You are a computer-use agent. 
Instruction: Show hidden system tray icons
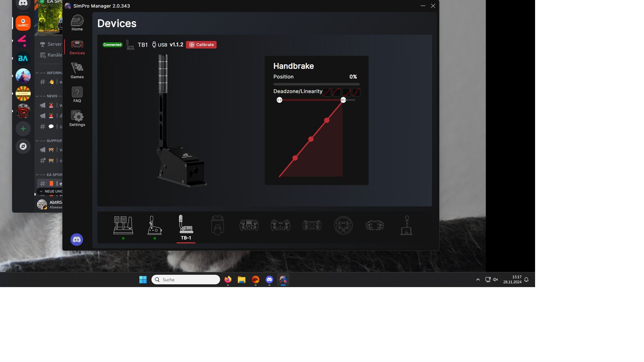pos(478,280)
